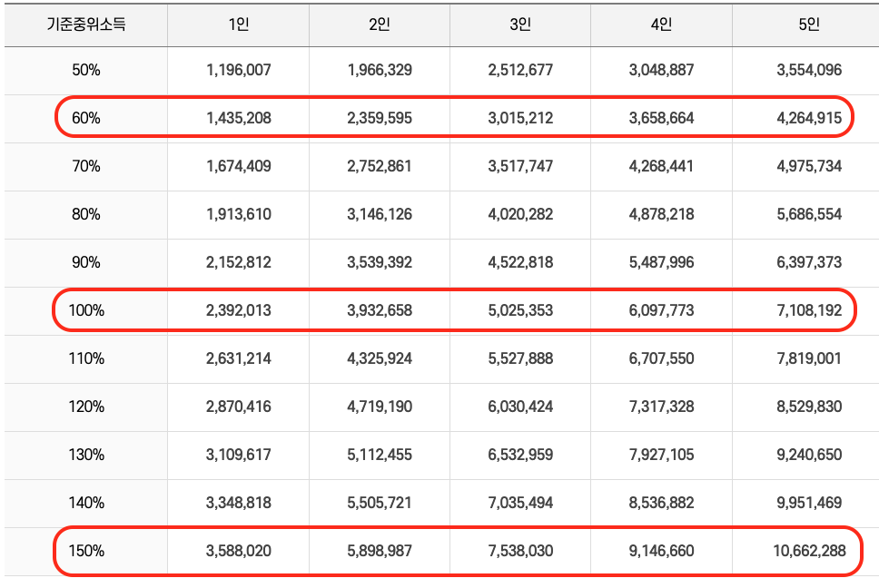Click the value 8,529,830
Viewport: 879px width, 588px height.
(x=809, y=407)
